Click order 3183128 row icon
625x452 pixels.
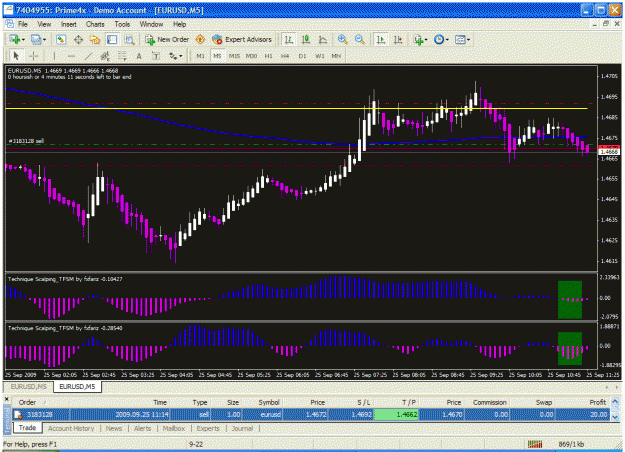(x=18, y=415)
